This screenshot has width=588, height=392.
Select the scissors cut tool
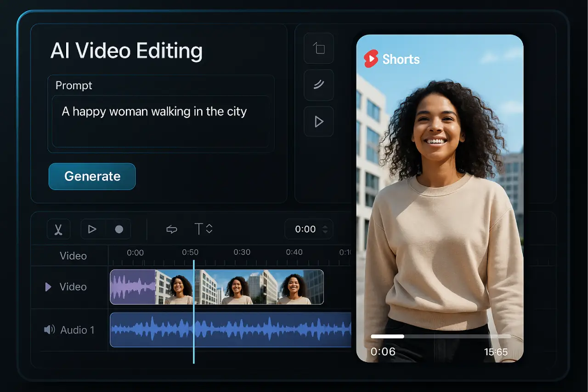pyautogui.click(x=58, y=229)
